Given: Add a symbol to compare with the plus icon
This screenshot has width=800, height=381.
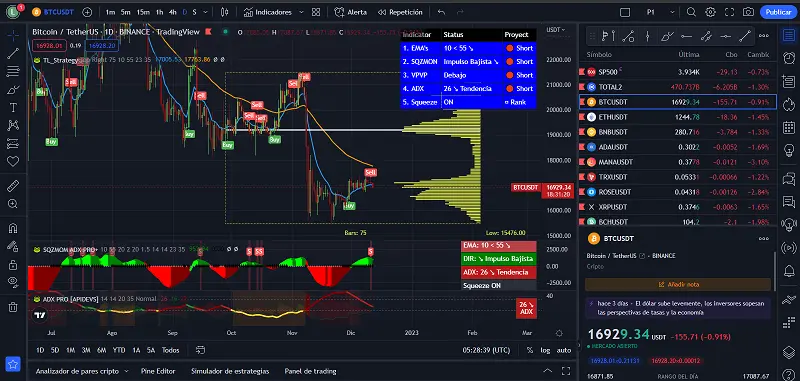Looking at the screenshot, I should [x=87, y=12].
